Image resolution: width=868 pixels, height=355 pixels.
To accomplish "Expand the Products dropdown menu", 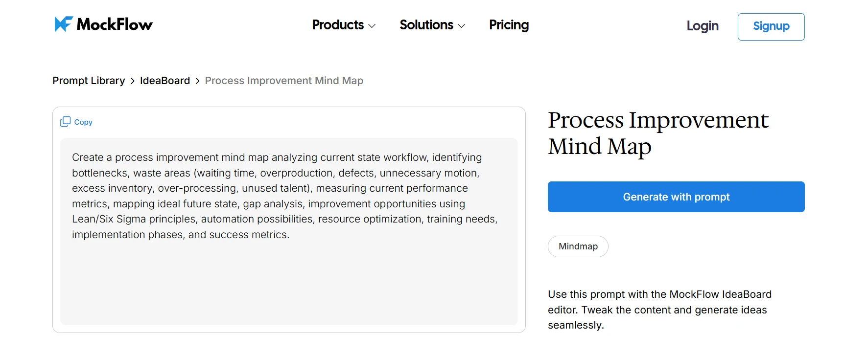I will (338, 25).
